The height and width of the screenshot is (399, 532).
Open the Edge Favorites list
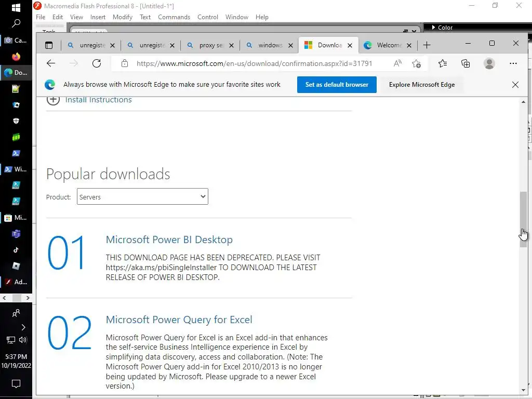(443, 63)
